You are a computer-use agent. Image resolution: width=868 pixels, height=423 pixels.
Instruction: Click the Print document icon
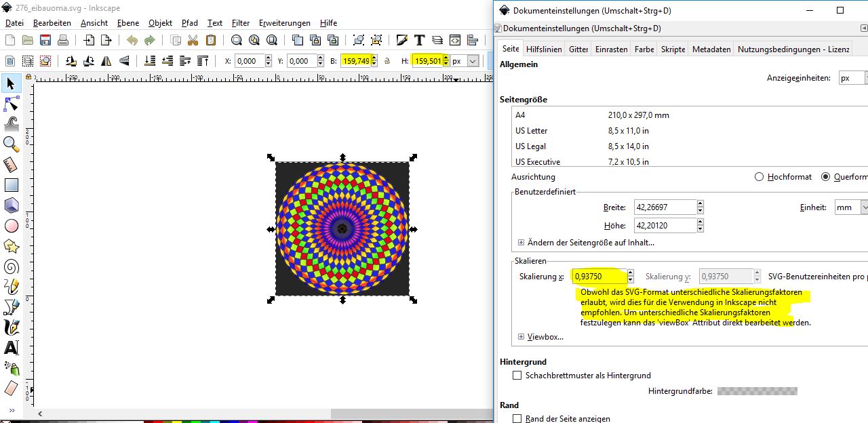coord(63,41)
